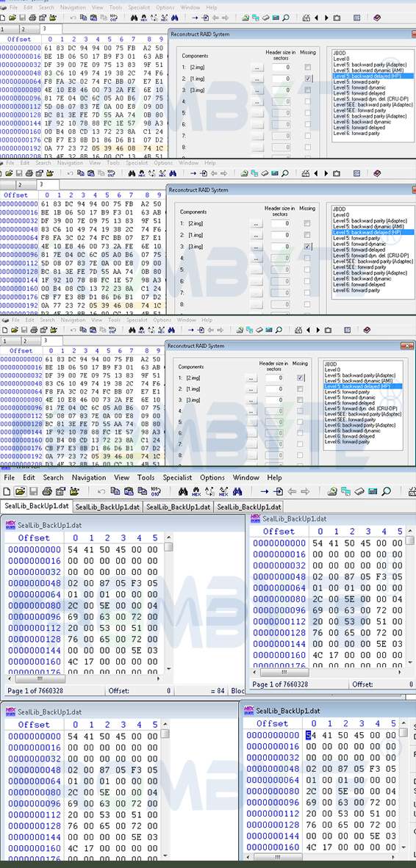Click New file icon above SealLib_BackUp1.dat tabs

[x=7, y=491]
